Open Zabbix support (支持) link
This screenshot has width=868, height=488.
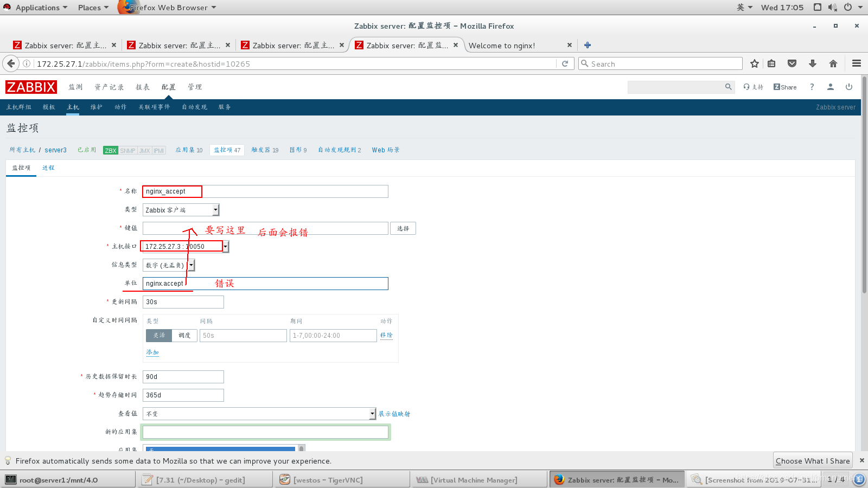pyautogui.click(x=754, y=87)
